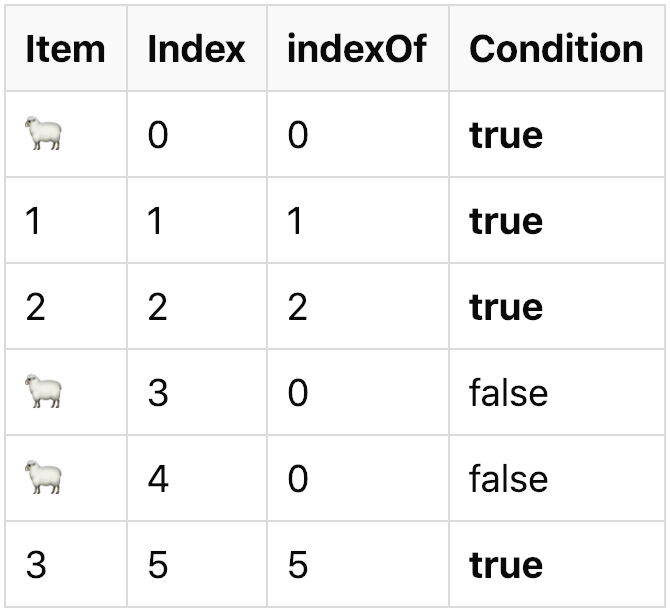
Task: Click the Item cell showing 2
Action: pos(35,307)
